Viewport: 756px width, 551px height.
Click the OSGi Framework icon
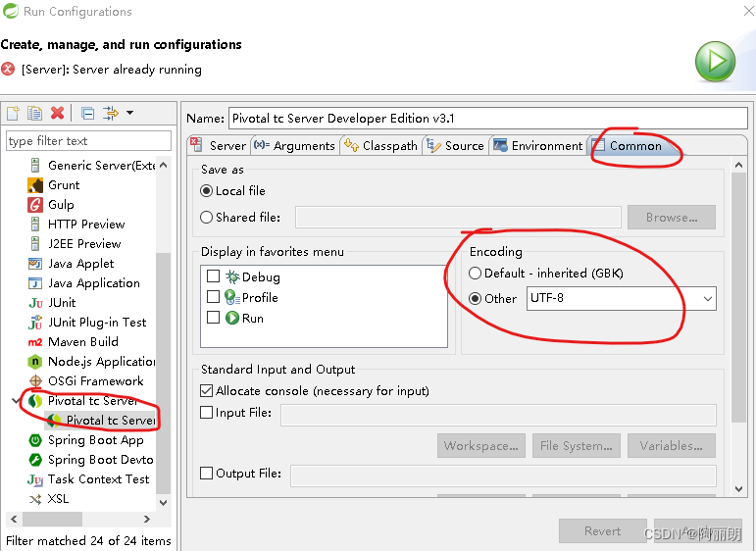coord(35,381)
